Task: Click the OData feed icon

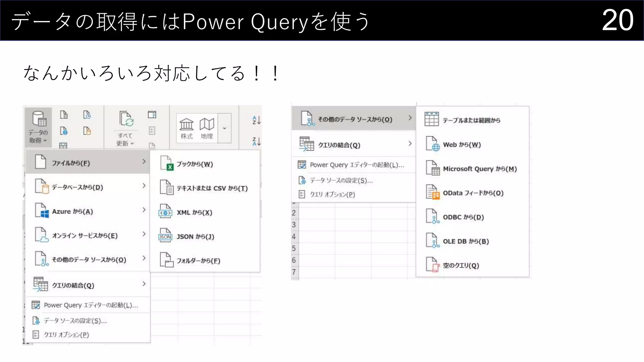Action: pos(433,192)
